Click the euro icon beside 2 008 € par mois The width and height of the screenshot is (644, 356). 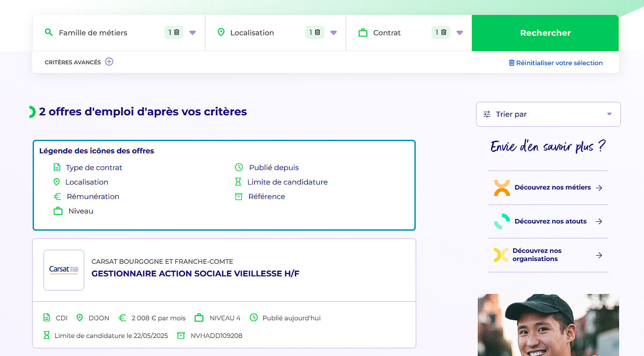tap(122, 318)
